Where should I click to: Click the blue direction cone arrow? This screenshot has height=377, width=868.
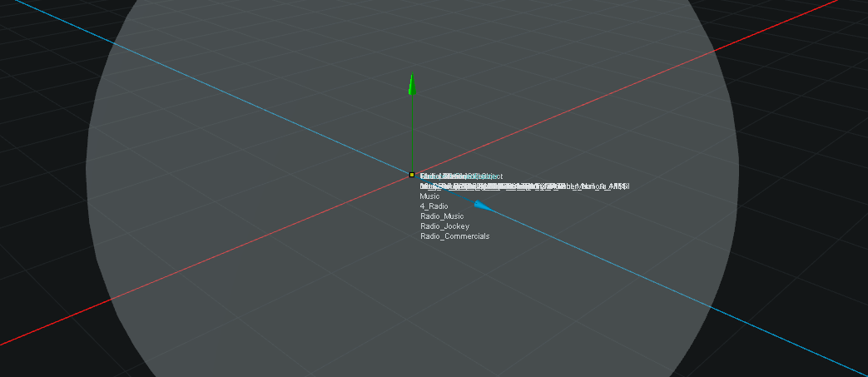(x=484, y=206)
